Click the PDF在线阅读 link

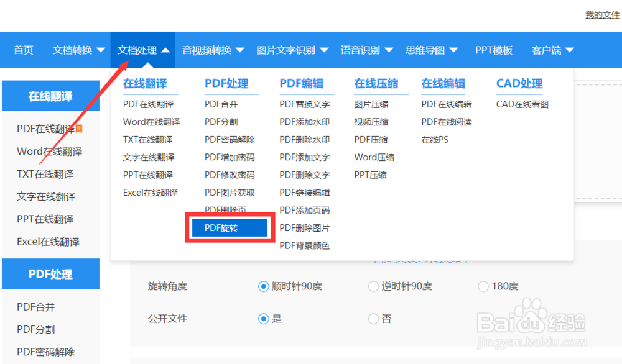[x=447, y=122]
